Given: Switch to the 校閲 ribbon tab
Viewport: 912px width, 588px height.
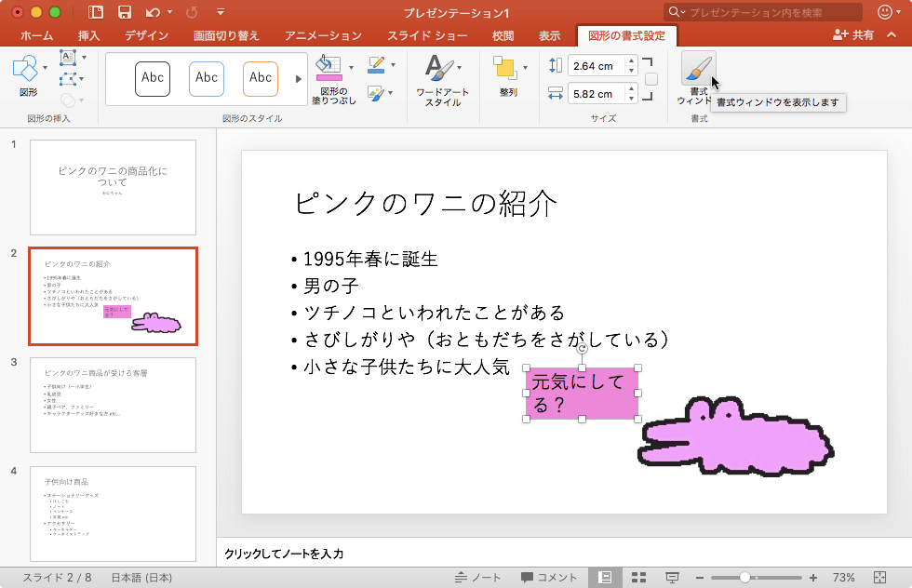Looking at the screenshot, I should 503,34.
